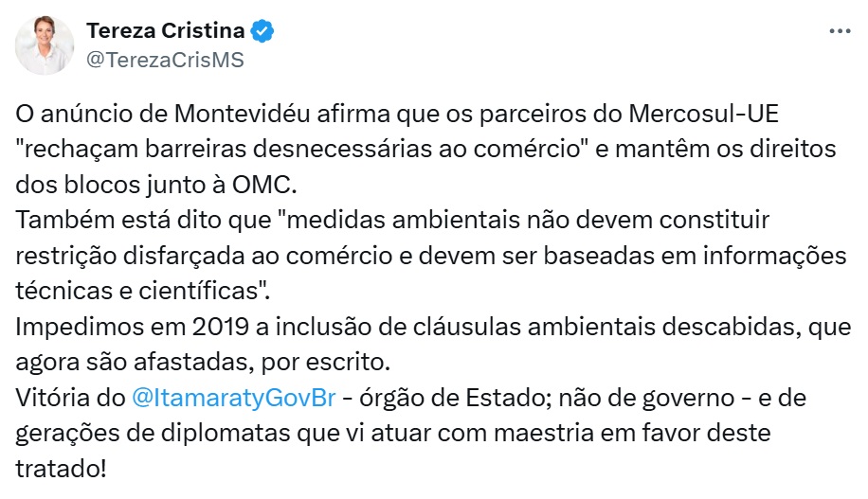Open Tereza Cristina's profile picture

[x=45, y=45]
